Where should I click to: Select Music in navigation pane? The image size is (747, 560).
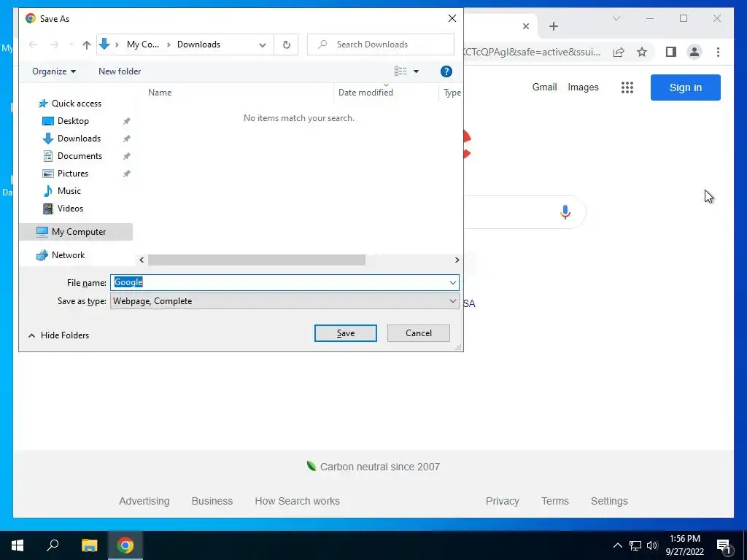point(69,191)
